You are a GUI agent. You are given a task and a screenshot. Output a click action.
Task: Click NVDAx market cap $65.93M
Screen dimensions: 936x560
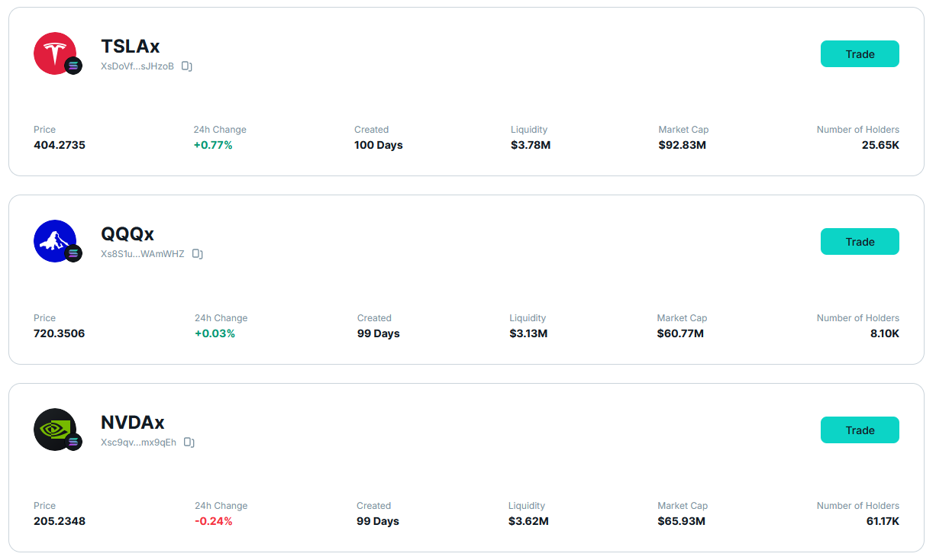(x=682, y=521)
